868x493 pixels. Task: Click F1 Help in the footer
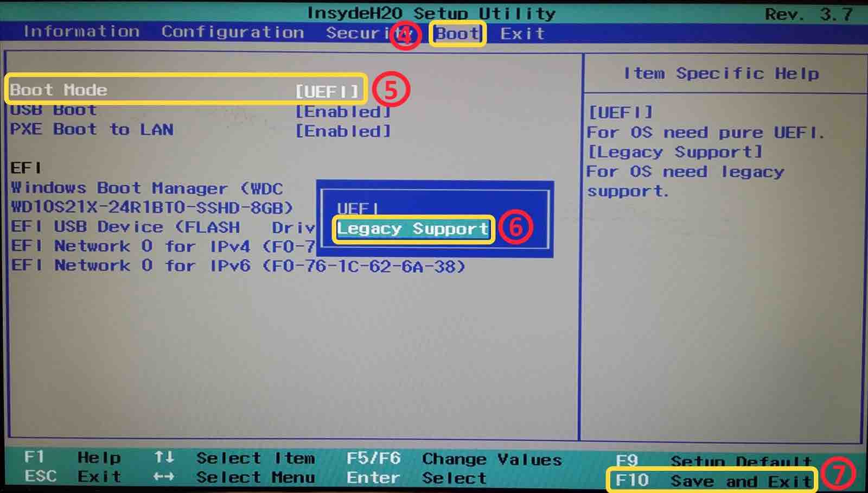(73, 457)
